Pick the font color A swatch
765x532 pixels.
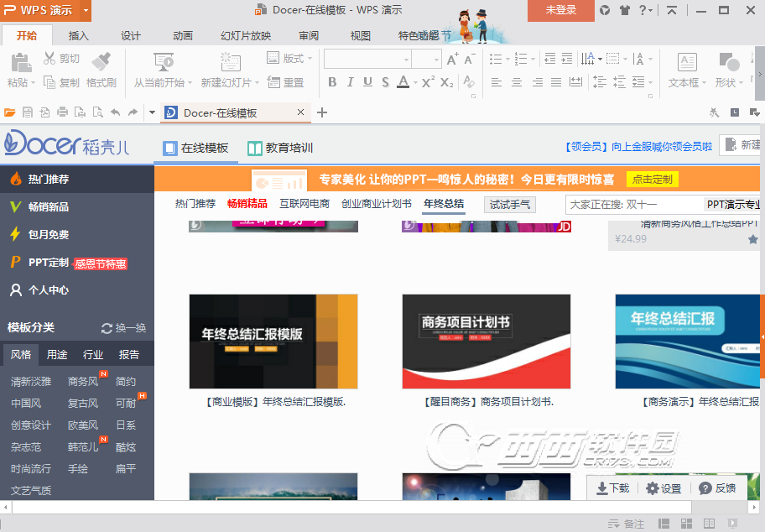(403, 82)
